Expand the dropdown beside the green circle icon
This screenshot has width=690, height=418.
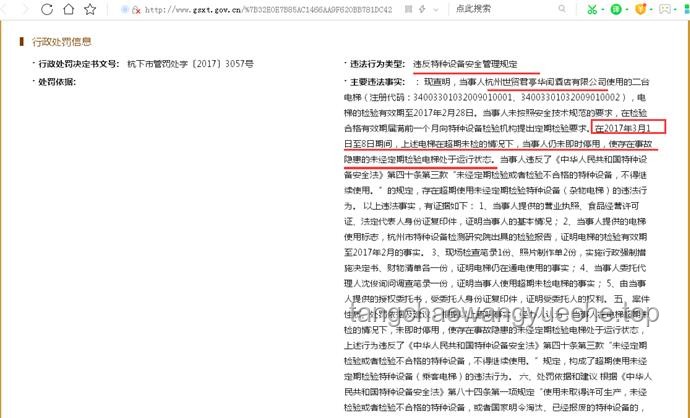coord(627,10)
